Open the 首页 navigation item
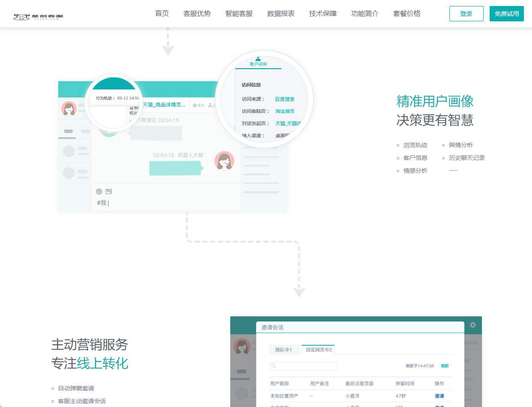 tap(162, 14)
